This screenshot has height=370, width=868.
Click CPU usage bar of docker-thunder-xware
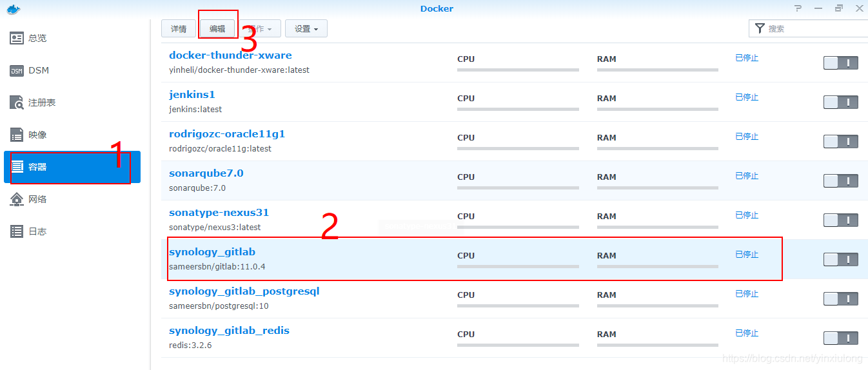pyautogui.click(x=518, y=70)
